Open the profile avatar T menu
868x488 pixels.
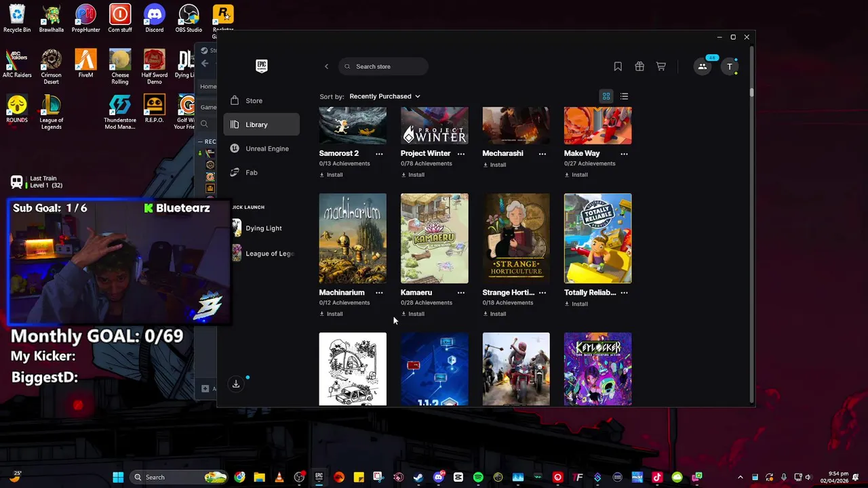(730, 66)
